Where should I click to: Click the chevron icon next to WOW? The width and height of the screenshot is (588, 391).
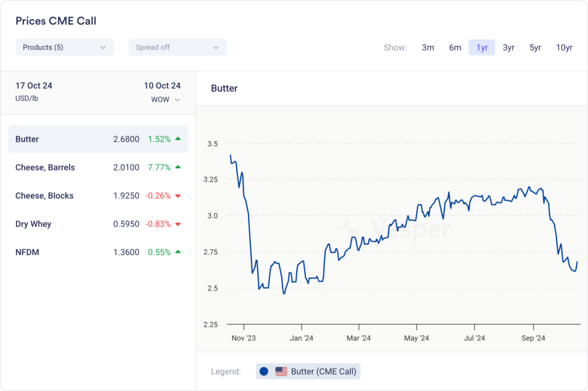pos(177,100)
